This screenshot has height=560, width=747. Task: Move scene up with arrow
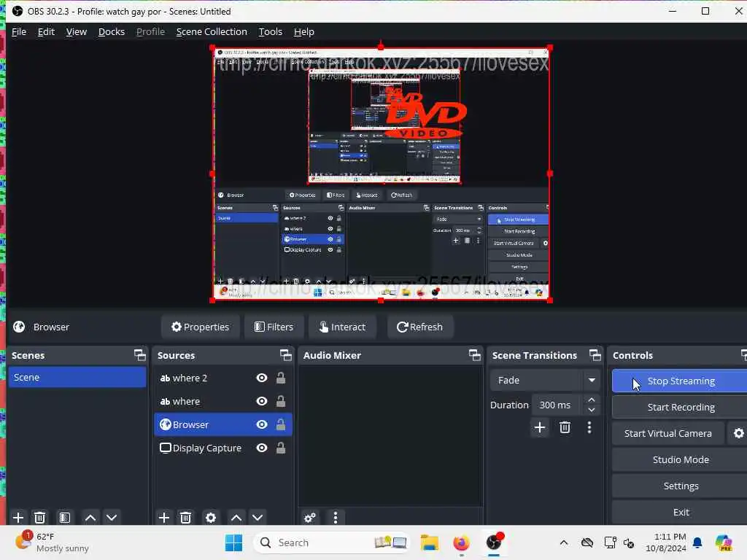pyautogui.click(x=90, y=517)
